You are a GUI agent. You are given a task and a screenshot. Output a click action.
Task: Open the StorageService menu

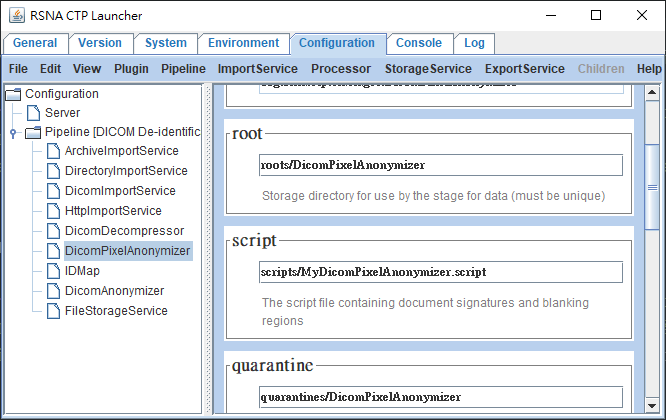click(x=428, y=69)
